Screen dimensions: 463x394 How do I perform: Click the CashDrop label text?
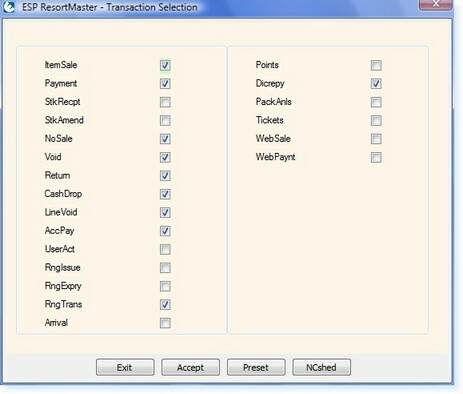coord(63,194)
